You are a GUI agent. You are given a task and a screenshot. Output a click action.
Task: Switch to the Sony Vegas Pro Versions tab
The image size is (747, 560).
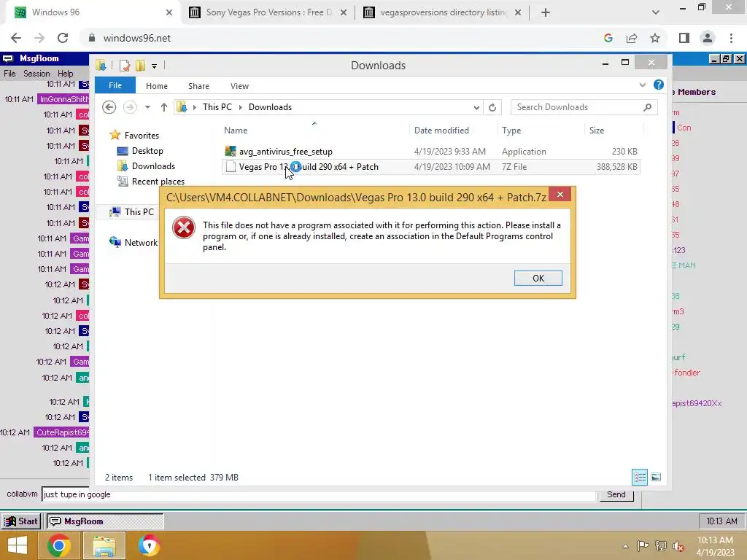[x=267, y=12]
